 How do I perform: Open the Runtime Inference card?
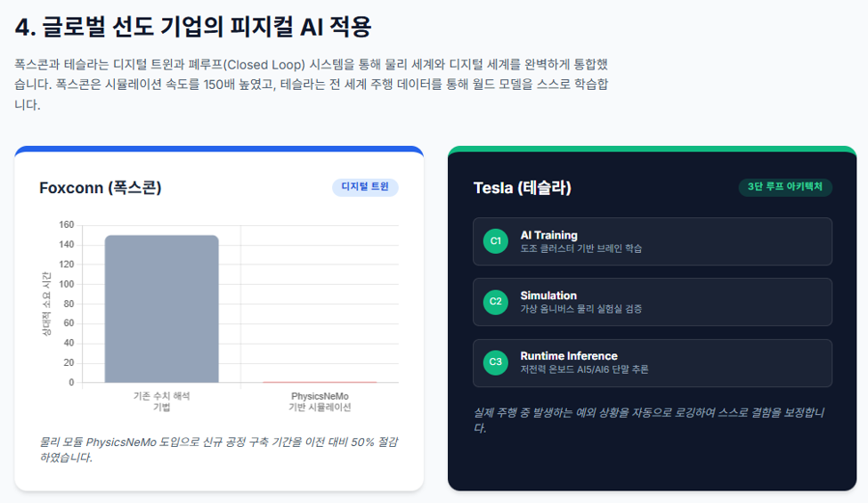(x=652, y=362)
